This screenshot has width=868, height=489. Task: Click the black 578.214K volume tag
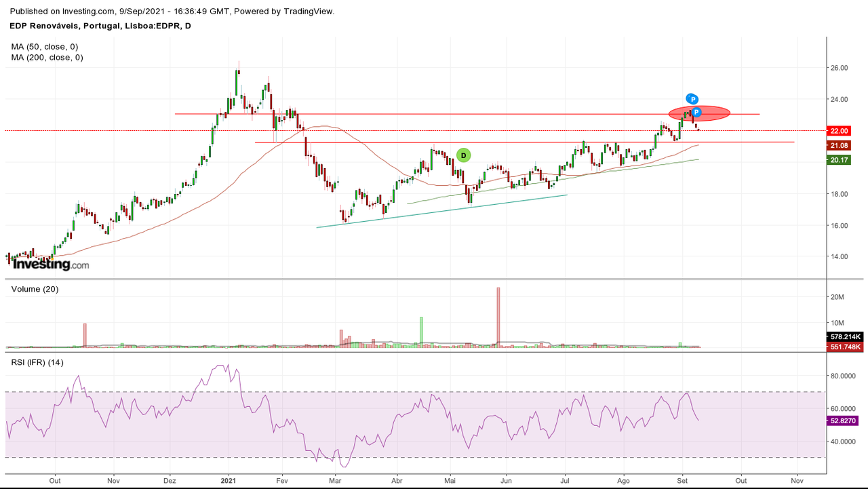tap(845, 337)
